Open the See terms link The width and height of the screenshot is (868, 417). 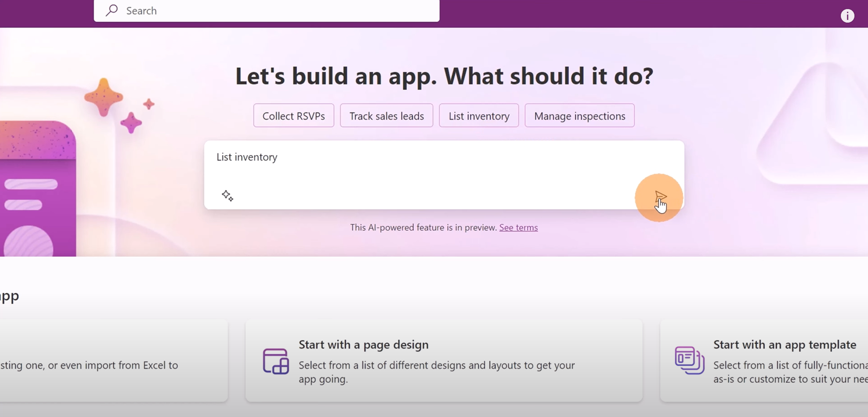[x=518, y=228]
